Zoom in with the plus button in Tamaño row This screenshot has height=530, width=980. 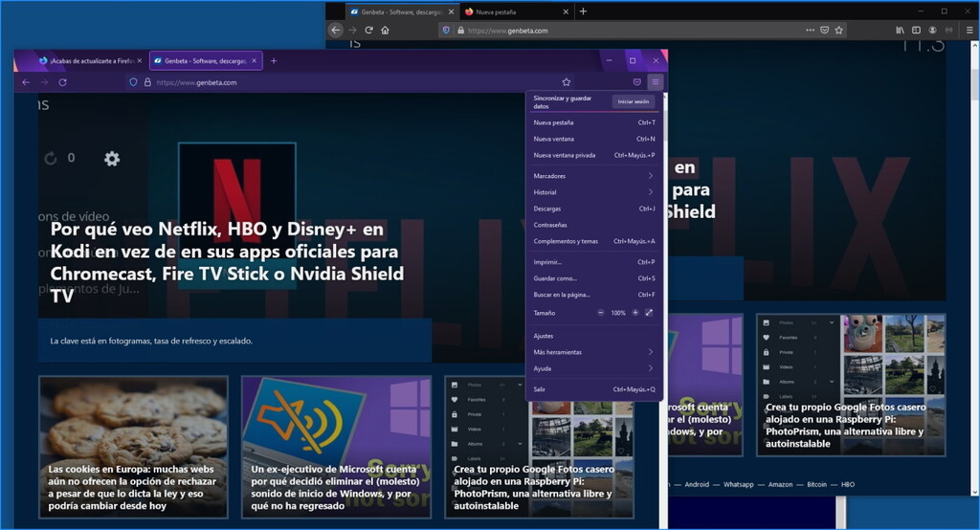tap(635, 313)
